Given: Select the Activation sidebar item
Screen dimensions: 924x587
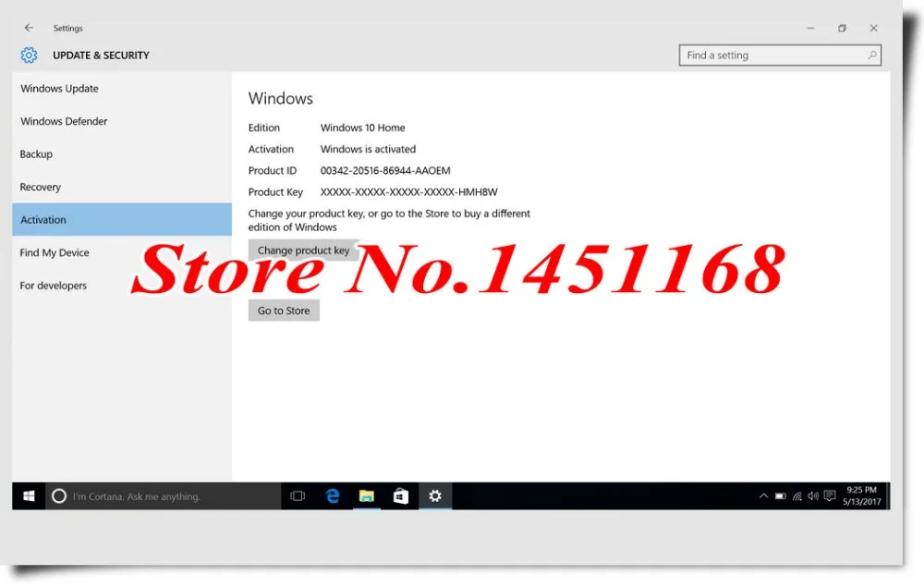Looking at the screenshot, I should click(x=122, y=220).
